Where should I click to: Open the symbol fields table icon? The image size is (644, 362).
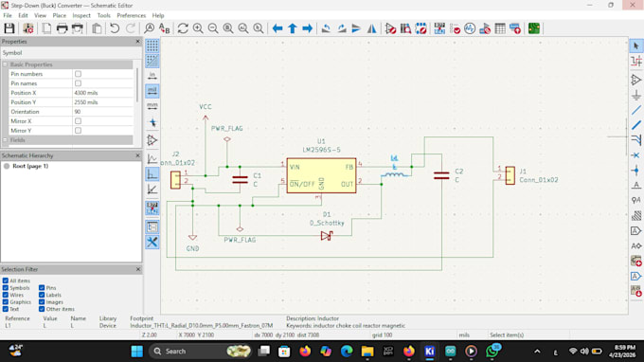[500, 28]
